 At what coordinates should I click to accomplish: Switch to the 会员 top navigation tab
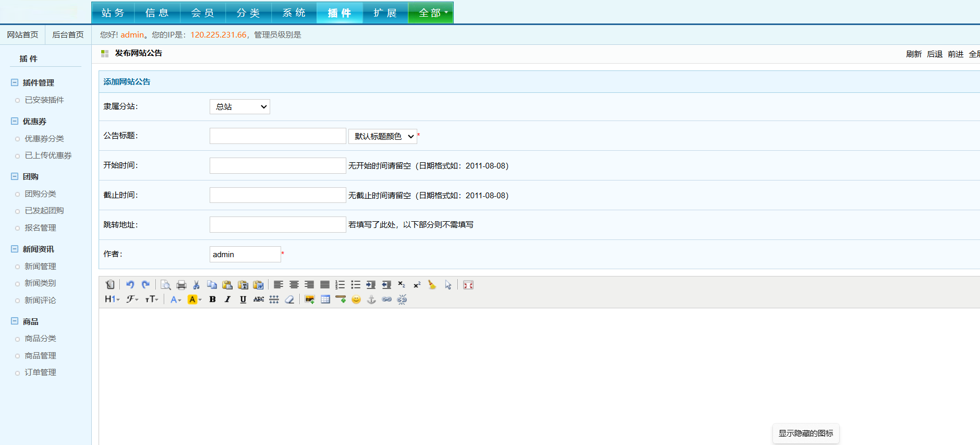tap(203, 13)
